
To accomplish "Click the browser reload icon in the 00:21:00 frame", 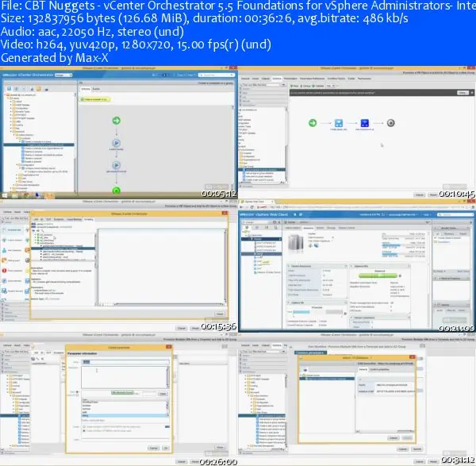I will click(x=251, y=207).
